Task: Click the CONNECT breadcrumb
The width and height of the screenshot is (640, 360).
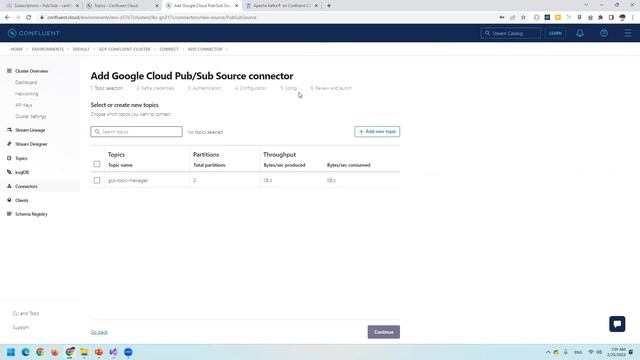Action: pyautogui.click(x=169, y=49)
